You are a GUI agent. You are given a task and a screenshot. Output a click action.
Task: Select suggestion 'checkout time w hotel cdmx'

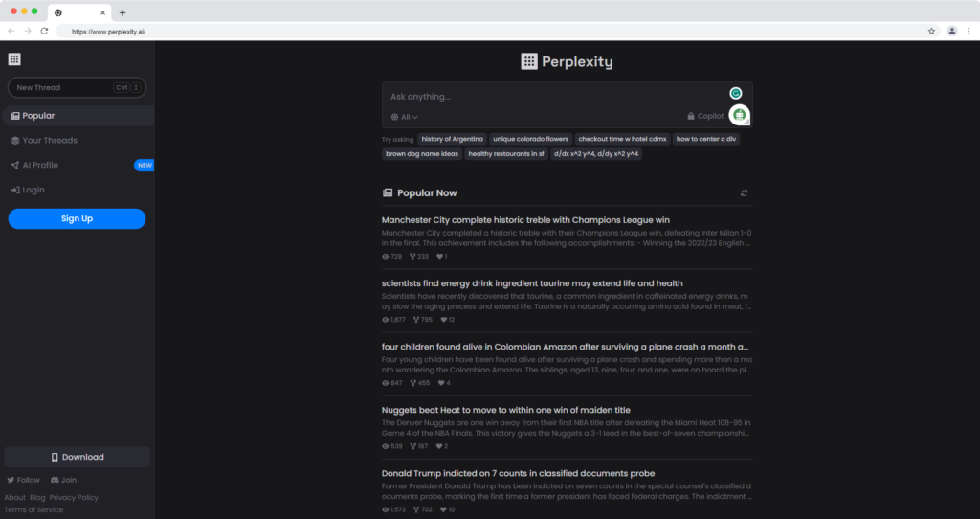[x=622, y=139]
